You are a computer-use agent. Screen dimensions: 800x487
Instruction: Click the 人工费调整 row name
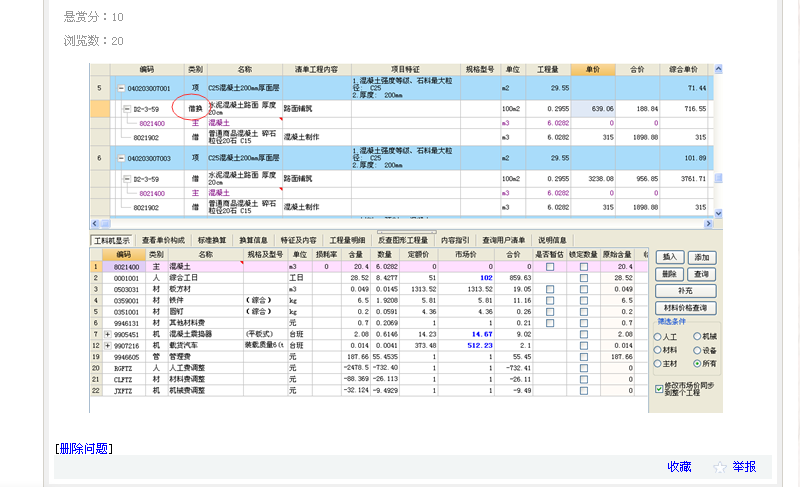click(x=187, y=368)
